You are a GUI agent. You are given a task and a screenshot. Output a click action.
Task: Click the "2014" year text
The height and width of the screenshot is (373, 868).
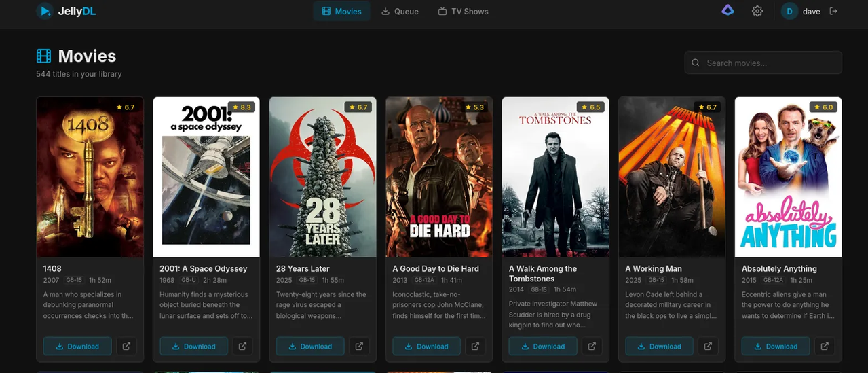pos(516,289)
